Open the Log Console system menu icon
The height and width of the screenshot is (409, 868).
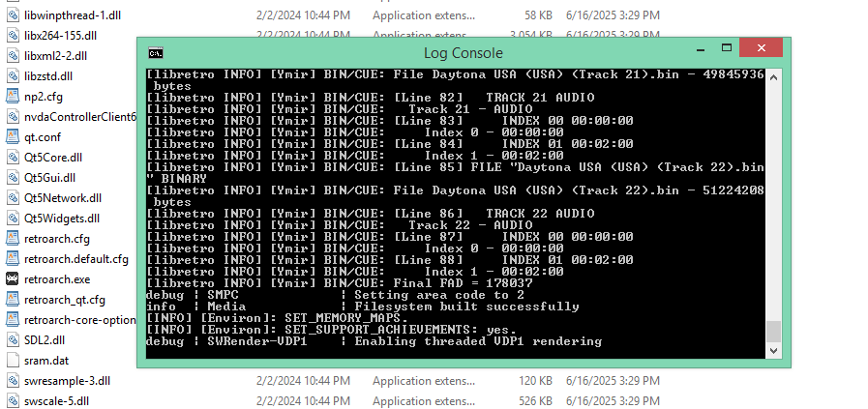tap(155, 52)
